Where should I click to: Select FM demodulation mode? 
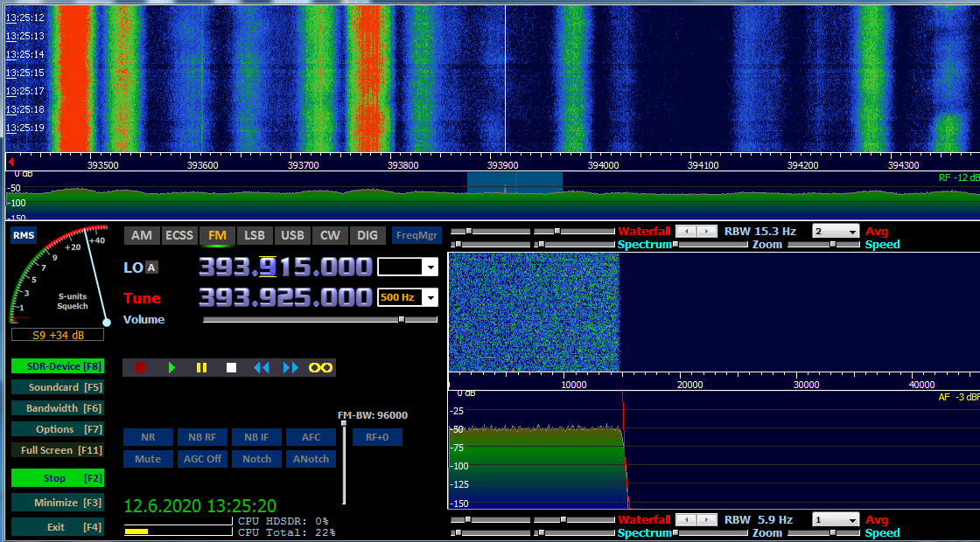click(x=217, y=235)
